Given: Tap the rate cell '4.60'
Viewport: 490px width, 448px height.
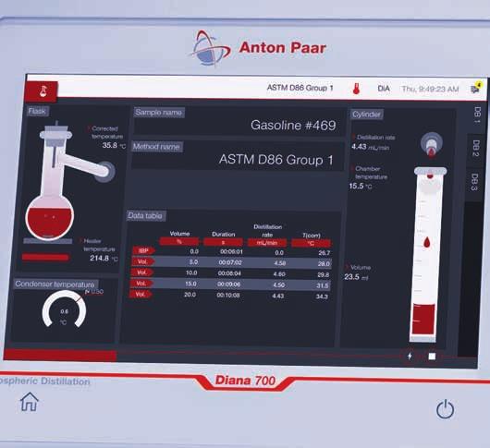Looking at the screenshot, I should click(279, 274).
